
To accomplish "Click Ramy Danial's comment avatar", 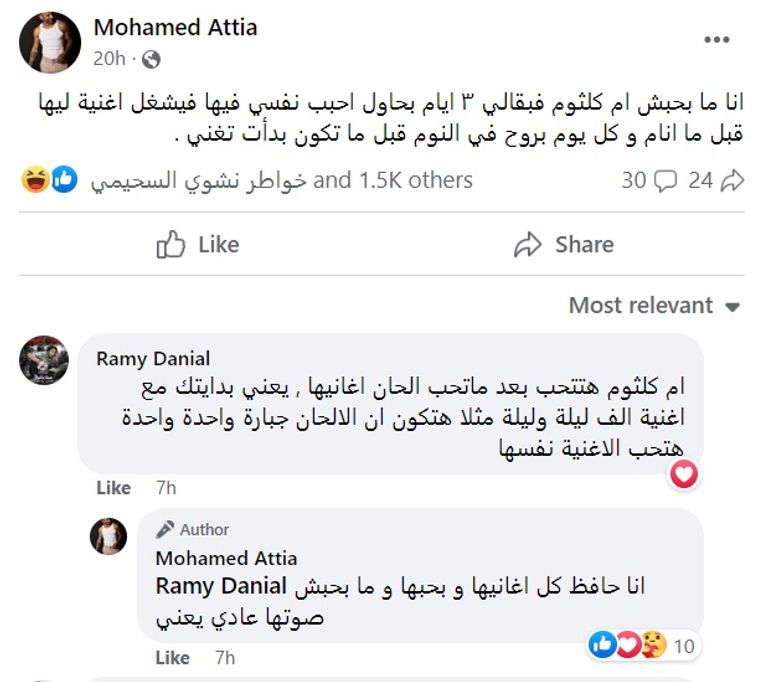I will tap(44, 360).
